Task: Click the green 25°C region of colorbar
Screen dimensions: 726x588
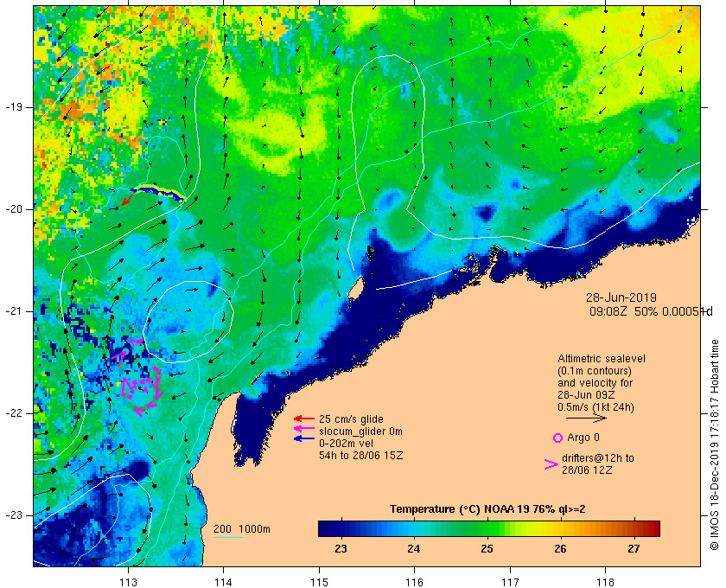Action: (x=487, y=528)
